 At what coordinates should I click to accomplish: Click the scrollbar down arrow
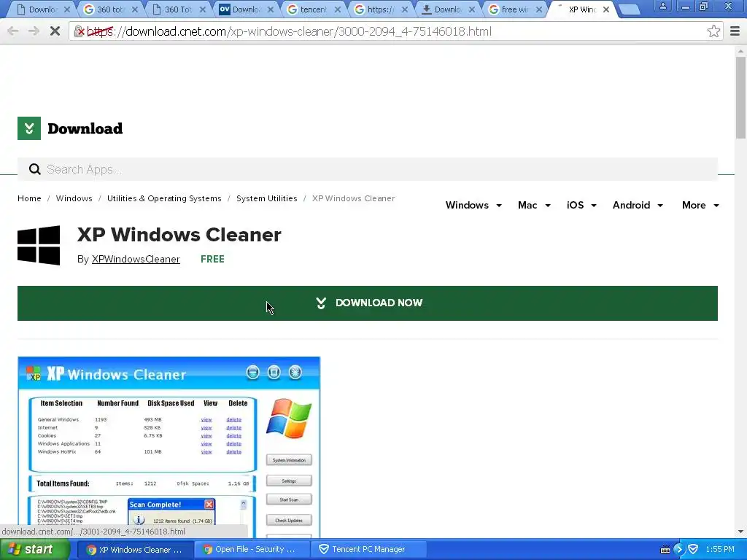pyautogui.click(x=741, y=532)
